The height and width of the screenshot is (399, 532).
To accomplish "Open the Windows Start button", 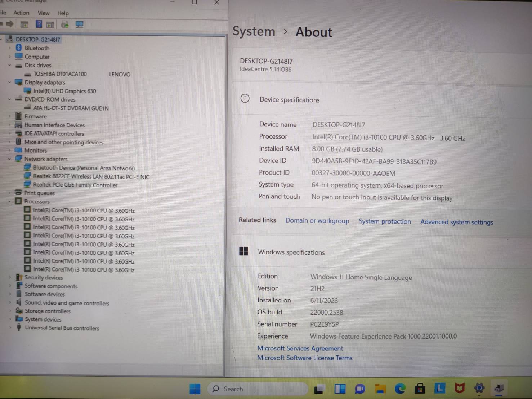I will tap(195, 389).
